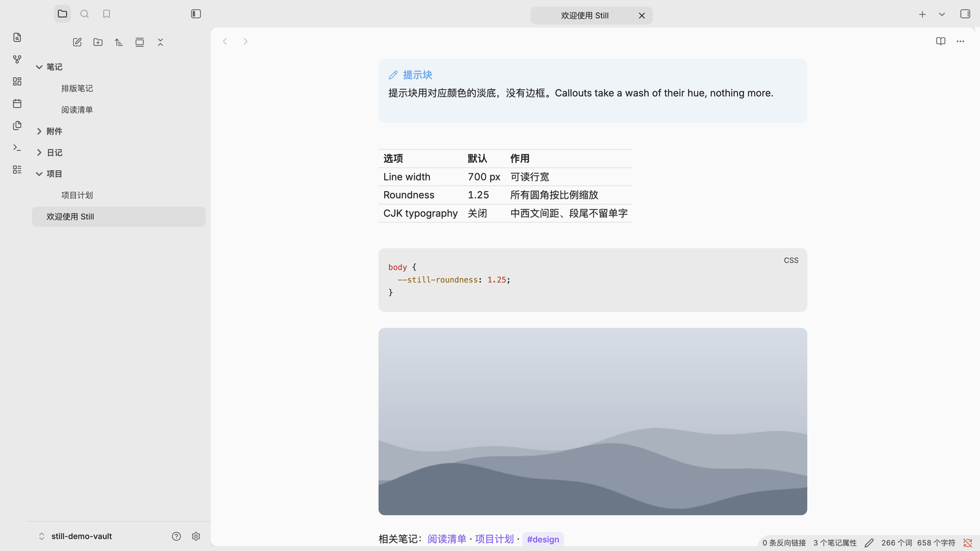Click the 提示块 callout title
Screen dimensions: 980x551
(418, 75)
